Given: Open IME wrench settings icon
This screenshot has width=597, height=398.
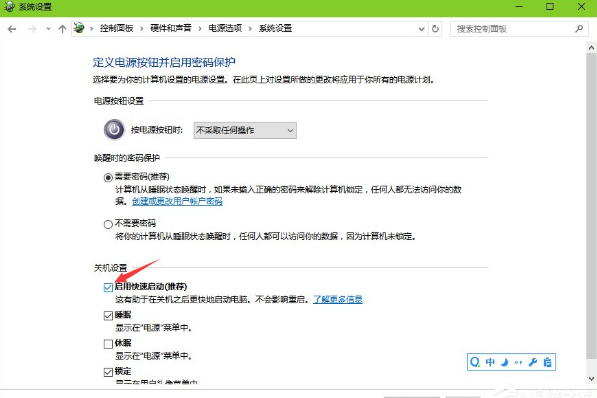Looking at the screenshot, I should (x=533, y=362).
